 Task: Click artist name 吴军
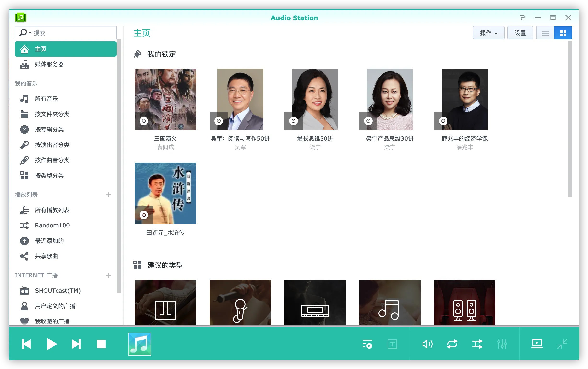pyautogui.click(x=240, y=147)
